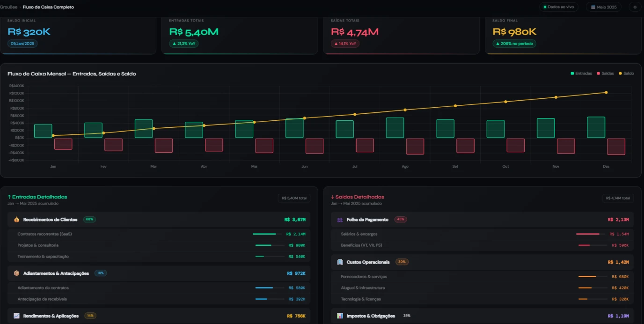644x324 pixels.
Task: Click the Dados ao vivo status button
Action: 558,7
